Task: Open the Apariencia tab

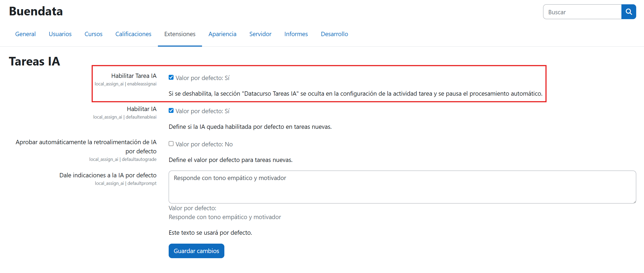Action: point(222,34)
